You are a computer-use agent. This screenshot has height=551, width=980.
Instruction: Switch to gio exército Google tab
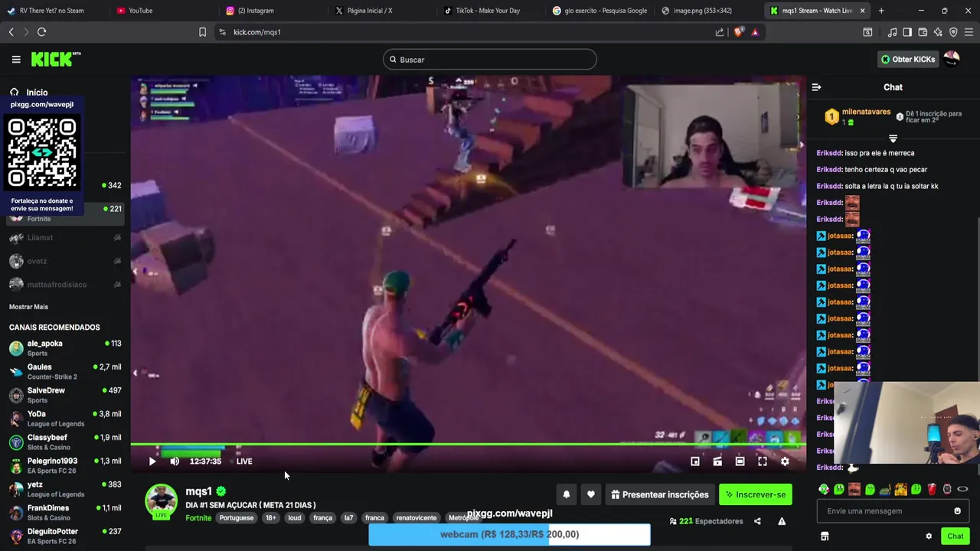(x=601, y=11)
